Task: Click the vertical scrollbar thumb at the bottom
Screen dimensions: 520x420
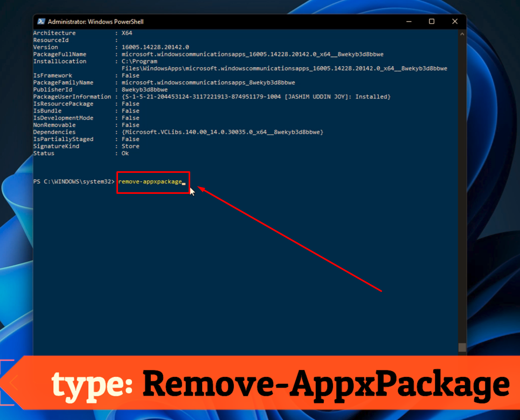Action: pyautogui.click(x=462, y=347)
